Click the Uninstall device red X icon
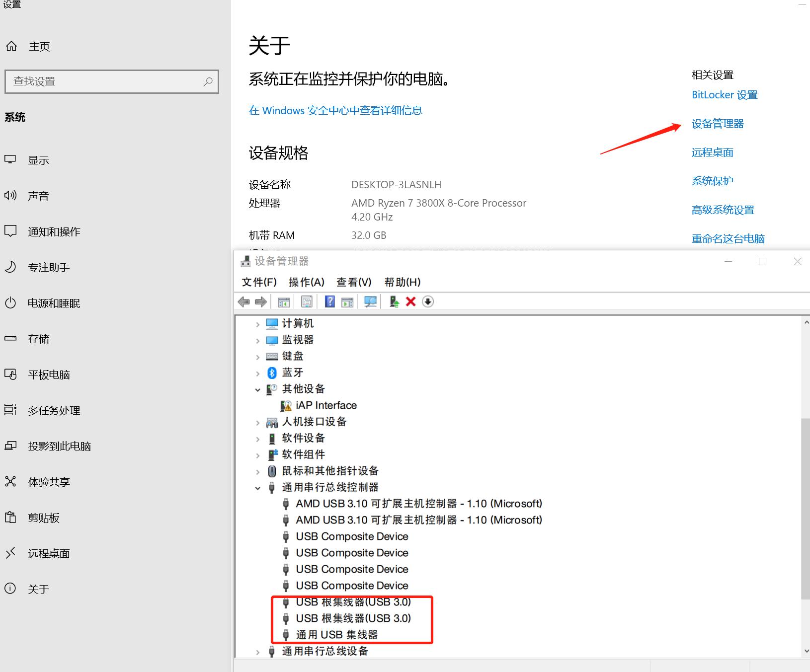The width and height of the screenshot is (810, 672). pyautogui.click(x=411, y=301)
